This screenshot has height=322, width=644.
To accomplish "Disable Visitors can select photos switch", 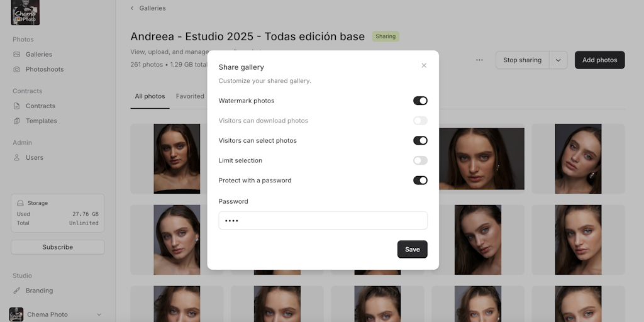I will click(420, 140).
